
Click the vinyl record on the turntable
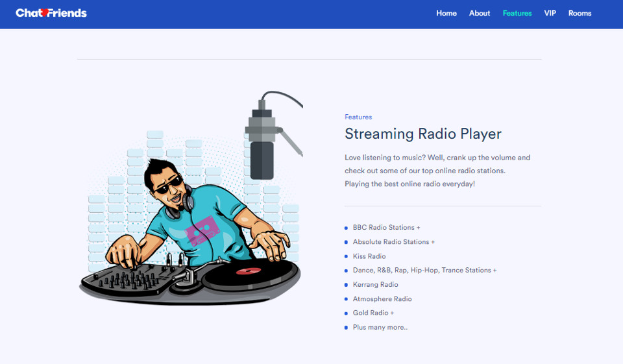(x=249, y=271)
